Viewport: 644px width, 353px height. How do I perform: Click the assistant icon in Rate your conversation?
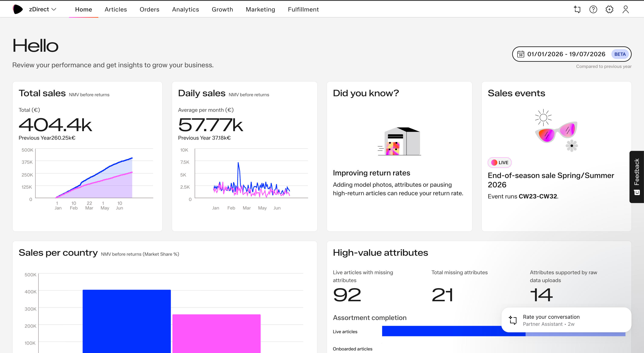[x=513, y=320]
